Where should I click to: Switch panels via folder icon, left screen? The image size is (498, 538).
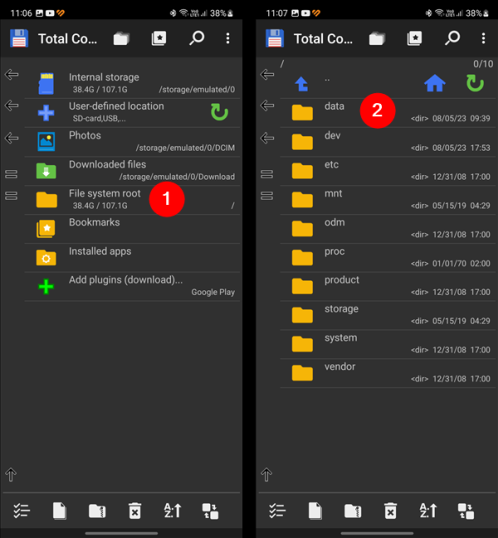point(121,38)
